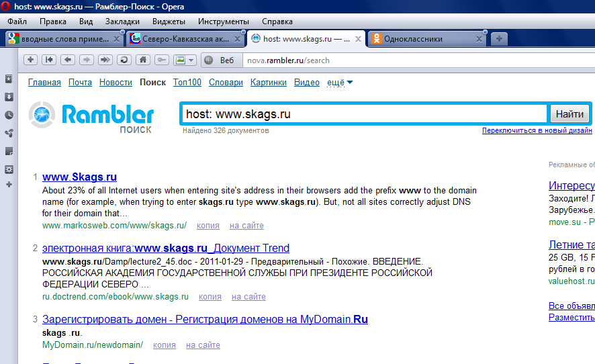The image size is (595, 364).
Task: Go forward with the Forward arrow
Action: (x=87, y=60)
